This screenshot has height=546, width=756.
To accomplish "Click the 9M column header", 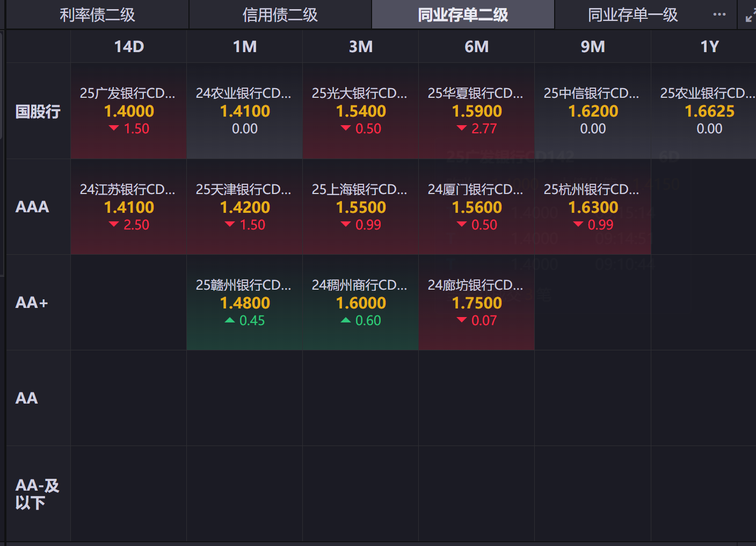I will [593, 47].
